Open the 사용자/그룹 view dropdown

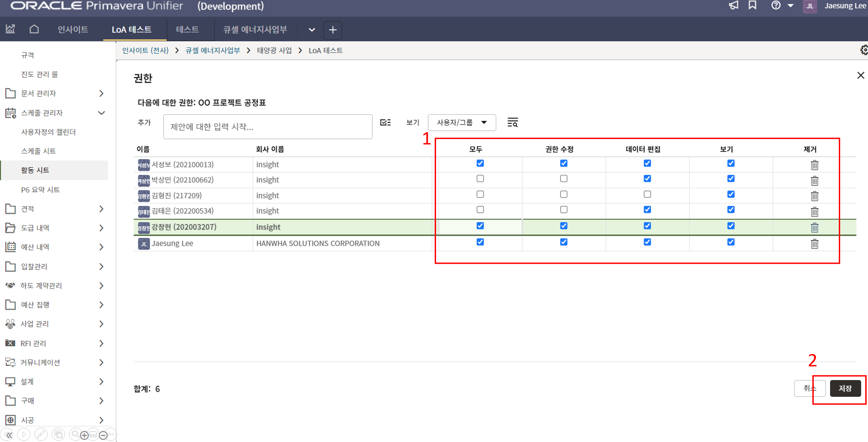pos(462,123)
